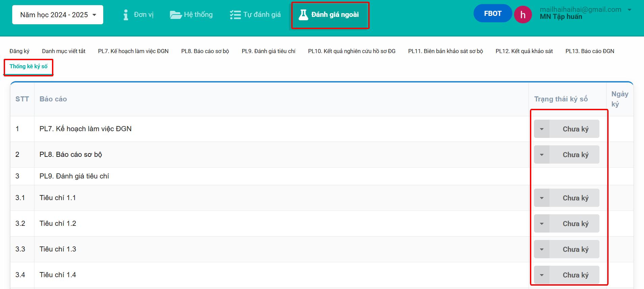The image size is (644, 289).
Task: Click the pink user avatar 'h'
Action: 523,15
